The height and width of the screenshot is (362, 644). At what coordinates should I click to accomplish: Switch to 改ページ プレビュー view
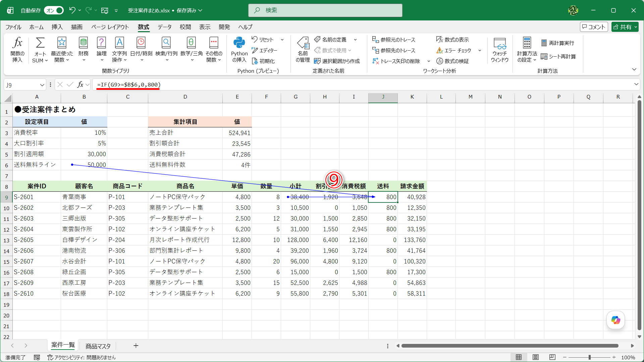pyautogui.click(x=552, y=357)
